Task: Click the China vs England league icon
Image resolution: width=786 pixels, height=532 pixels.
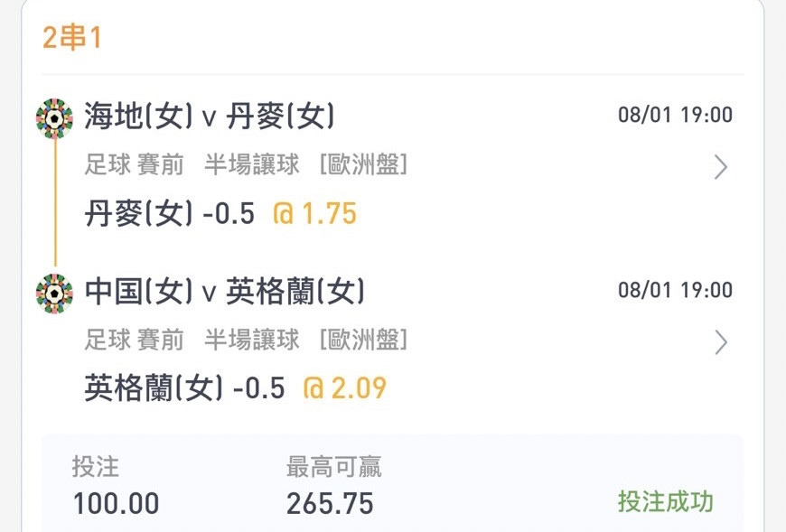Action: pyautogui.click(x=54, y=294)
